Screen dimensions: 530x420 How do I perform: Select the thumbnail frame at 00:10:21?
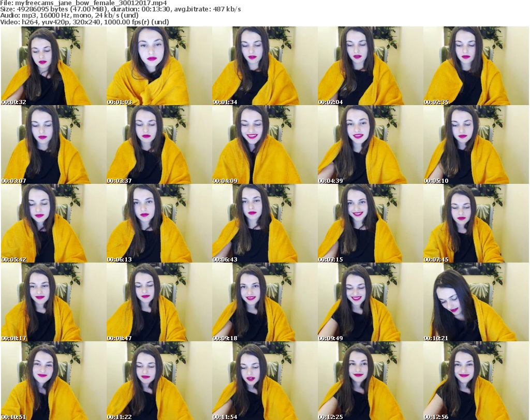click(476, 302)
